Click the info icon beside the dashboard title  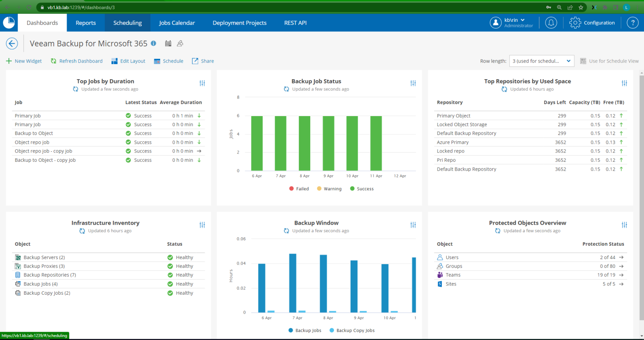[x=153, y=43]
